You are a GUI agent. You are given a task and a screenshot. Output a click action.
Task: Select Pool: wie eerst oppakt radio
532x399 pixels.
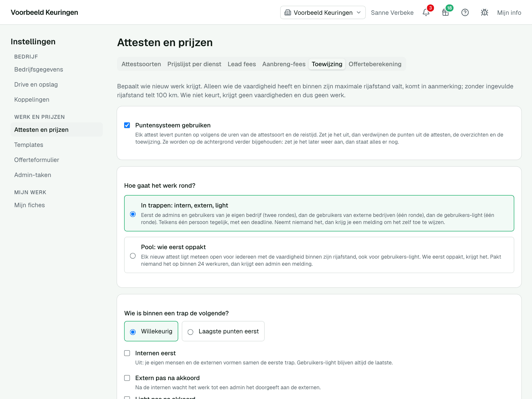click(133, 256)
